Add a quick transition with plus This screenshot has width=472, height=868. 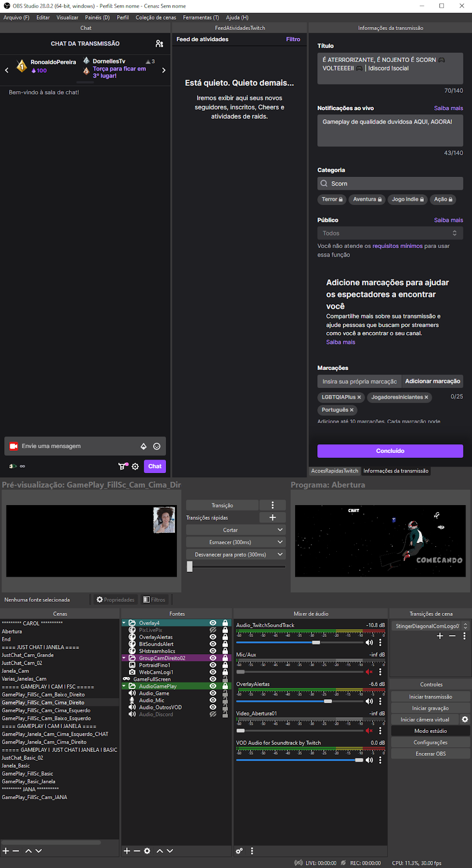272,518
